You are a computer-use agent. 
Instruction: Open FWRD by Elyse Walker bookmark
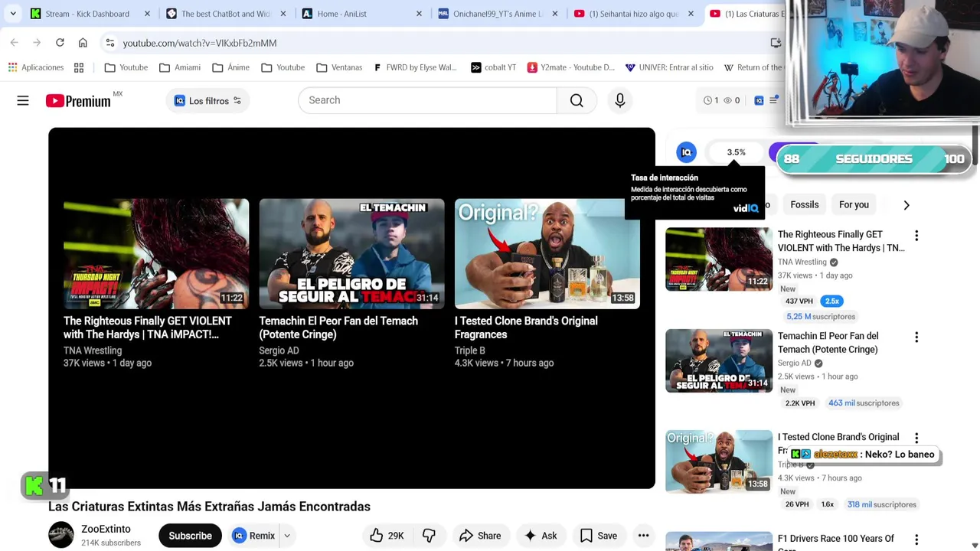coord(414,67)
